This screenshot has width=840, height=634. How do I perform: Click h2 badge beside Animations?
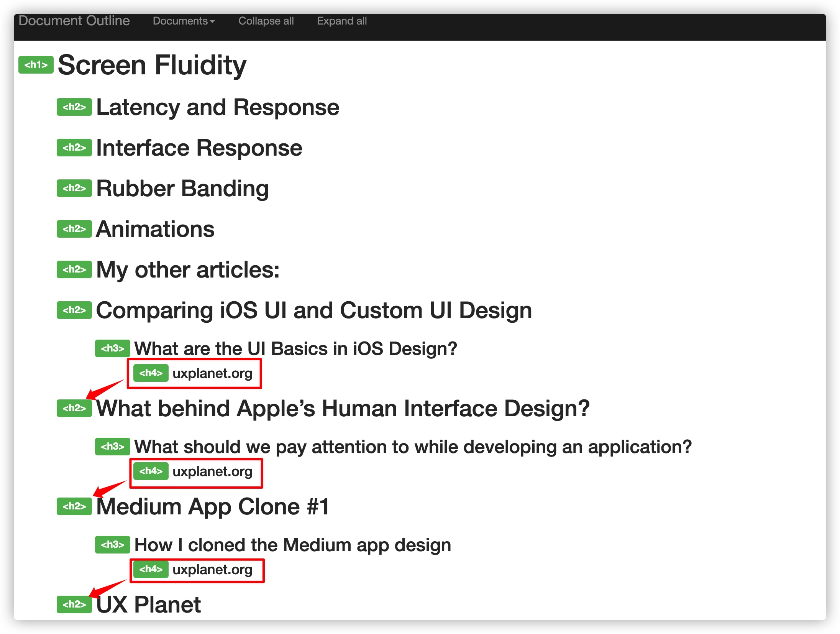[74, 229]
